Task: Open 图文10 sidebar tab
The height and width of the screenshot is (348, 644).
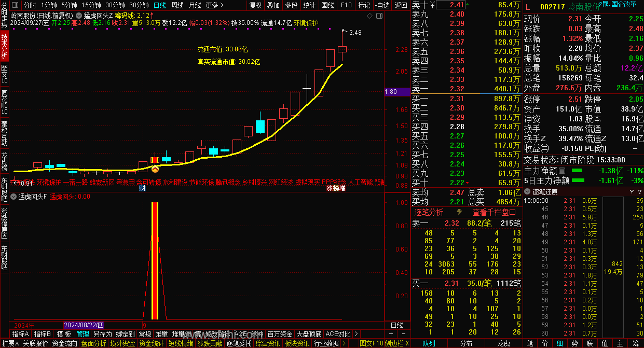Action: pyautogui.click(x=4, y=74)
